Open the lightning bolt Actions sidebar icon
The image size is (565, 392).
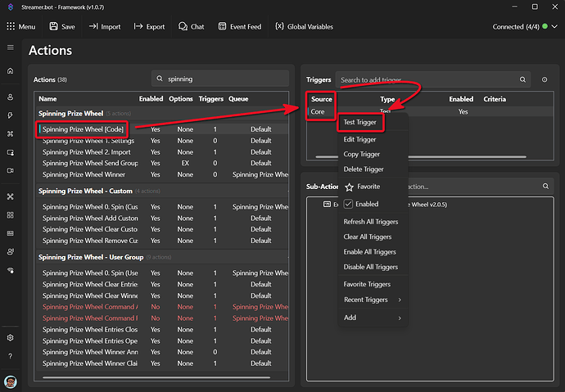pyautogui.click(x=11, y=115)
